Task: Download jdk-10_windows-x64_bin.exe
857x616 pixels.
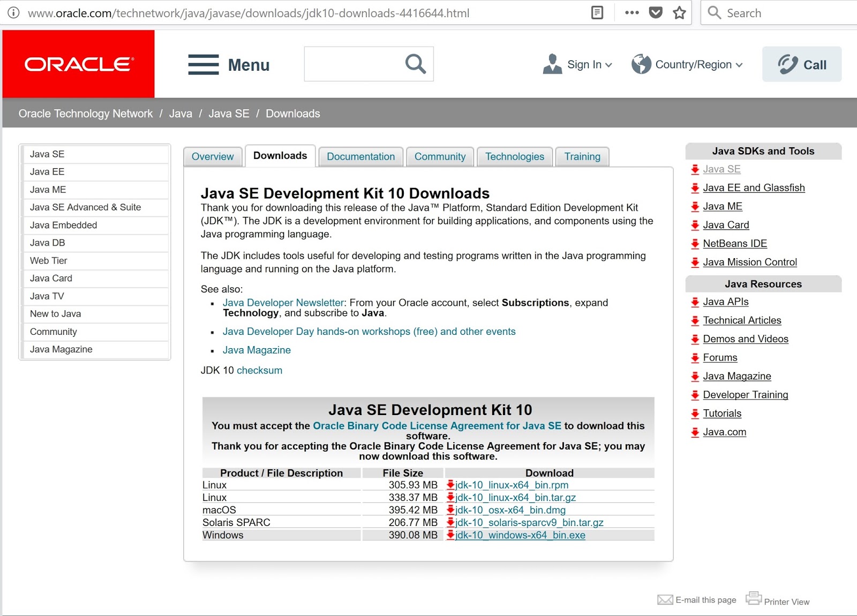Action: point(520,535)
